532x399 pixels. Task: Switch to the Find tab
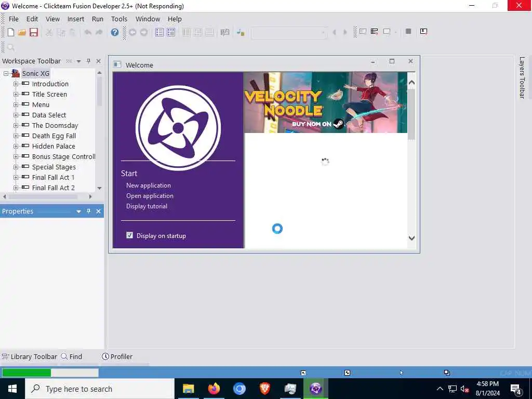point(72,356)
